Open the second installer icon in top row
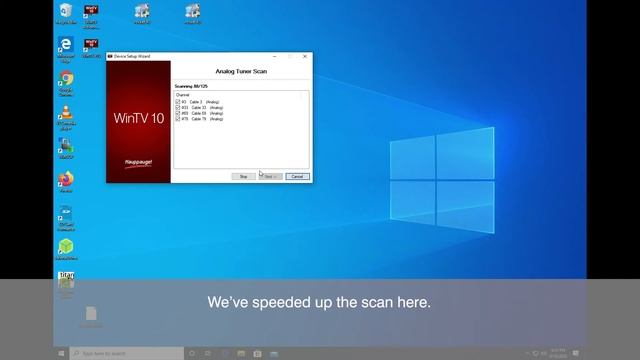This screenshot has height=360, width=640. (193, 14)
